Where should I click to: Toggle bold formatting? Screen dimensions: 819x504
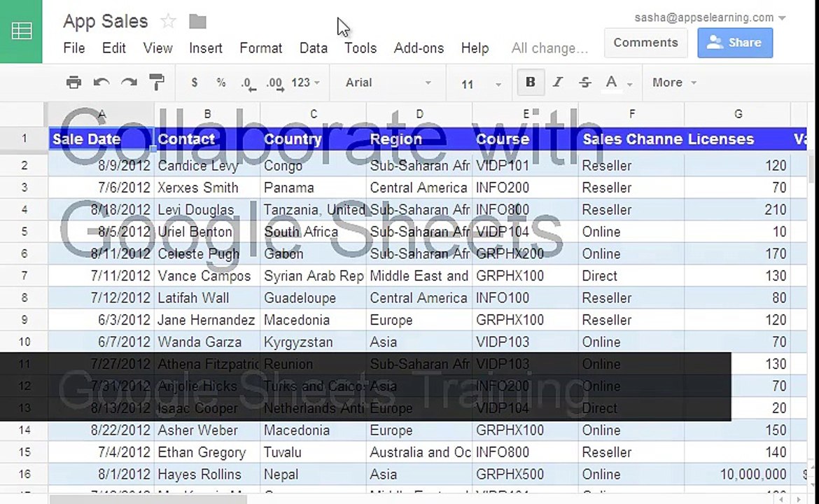(531, 83)
